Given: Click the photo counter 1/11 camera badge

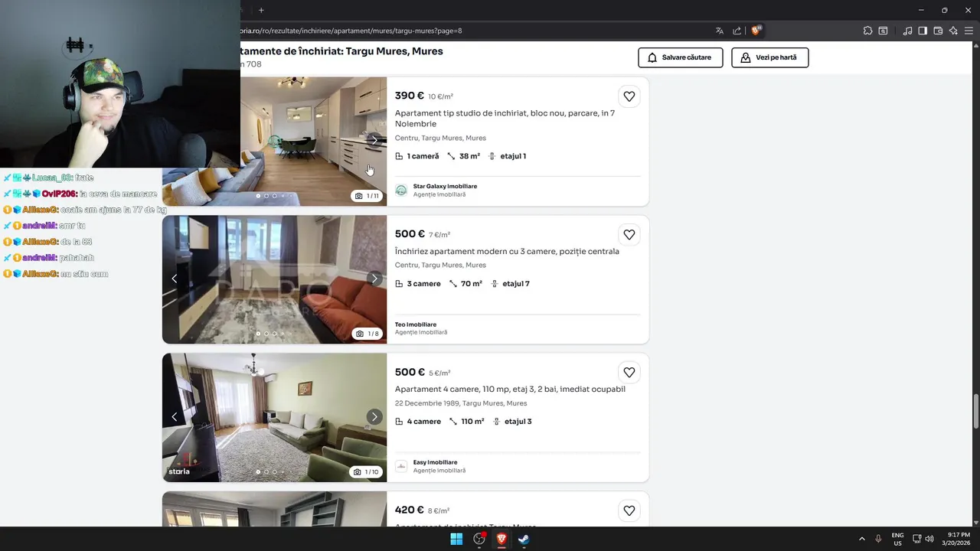Looking at the screenshot, I should [367, 196].
